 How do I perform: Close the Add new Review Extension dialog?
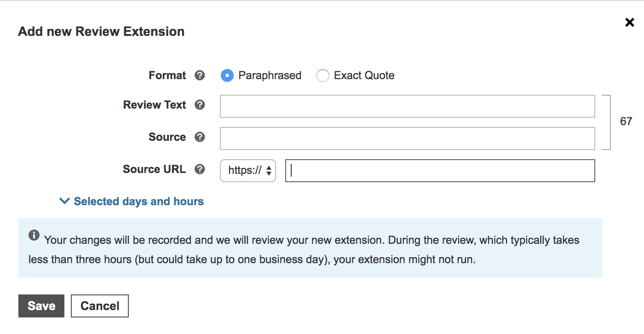coord(629,22)
